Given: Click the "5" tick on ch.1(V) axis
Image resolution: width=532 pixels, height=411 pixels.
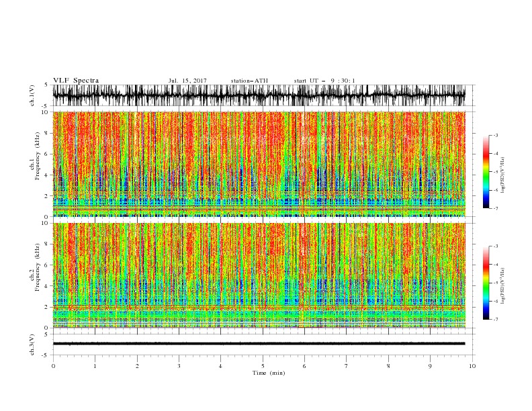Looking at the screenshot, I should coord(46,85).
